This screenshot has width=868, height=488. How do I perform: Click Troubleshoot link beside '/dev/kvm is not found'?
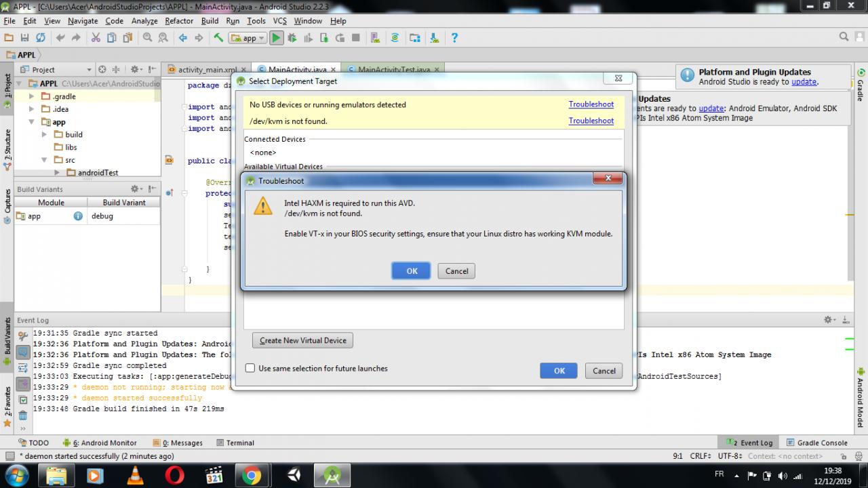(591, 121)
